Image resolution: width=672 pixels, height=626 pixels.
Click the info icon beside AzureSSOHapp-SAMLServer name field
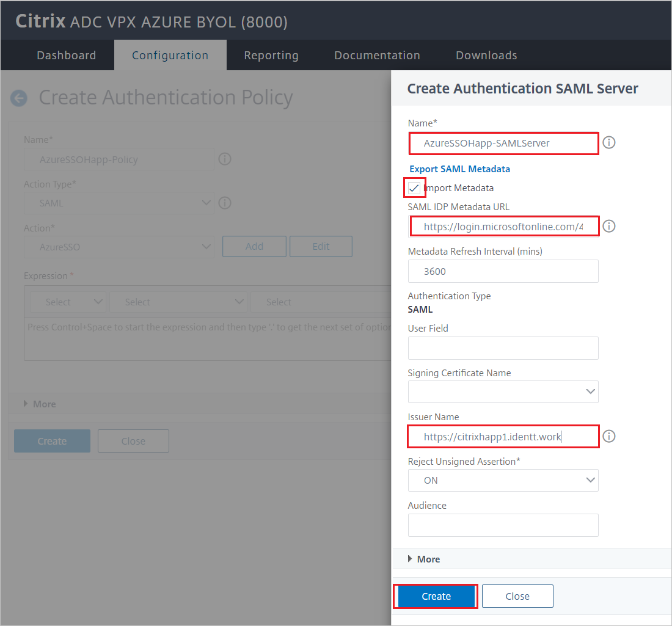[608, 142]
